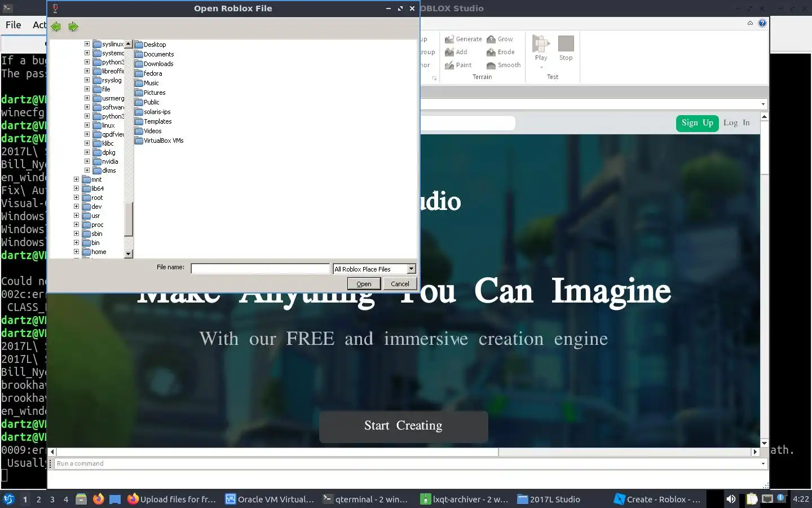Expand the syslinux tree folder
Image resolution: width=812 pixels, height=508 pixels.
pos(87,43)
